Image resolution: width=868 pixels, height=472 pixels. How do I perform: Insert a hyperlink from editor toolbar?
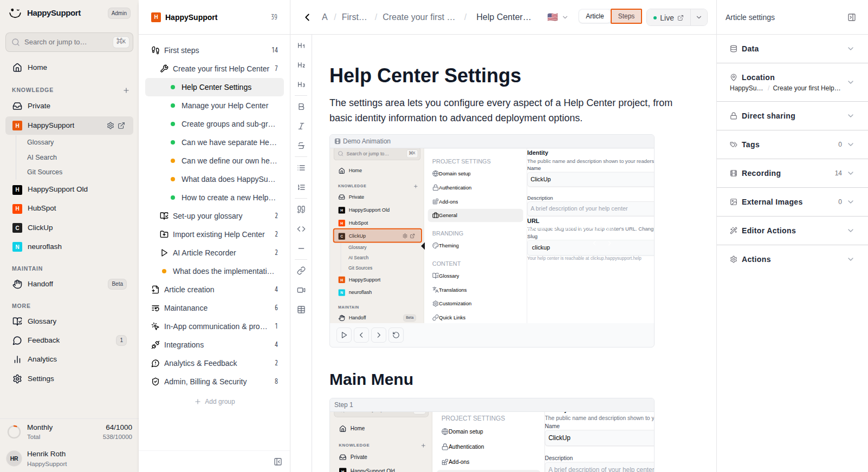[x=301, y=271]
